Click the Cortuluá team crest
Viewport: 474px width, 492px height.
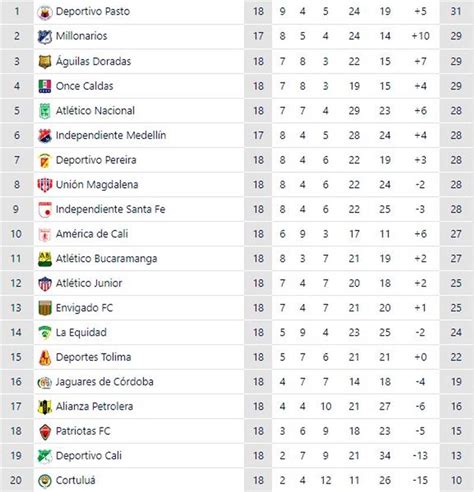(x=45, y=480)
